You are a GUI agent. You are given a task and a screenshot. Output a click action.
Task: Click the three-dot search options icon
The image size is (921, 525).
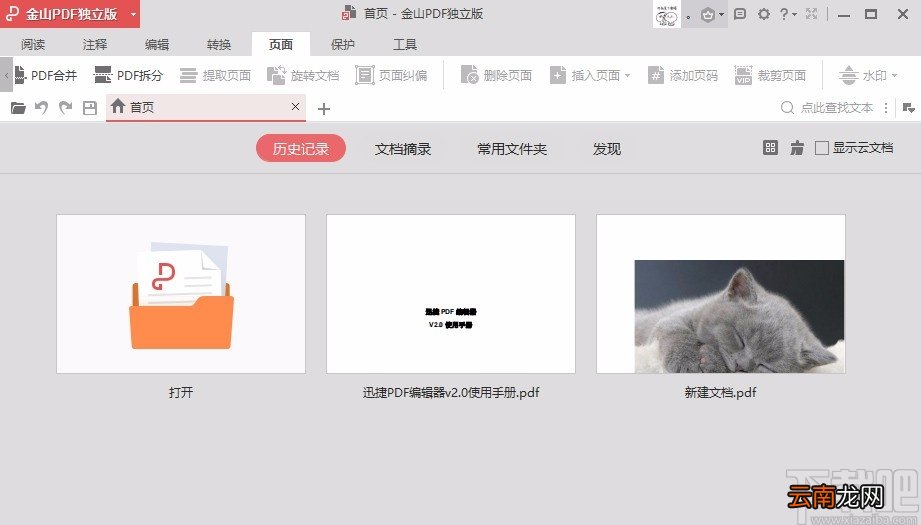886,108
